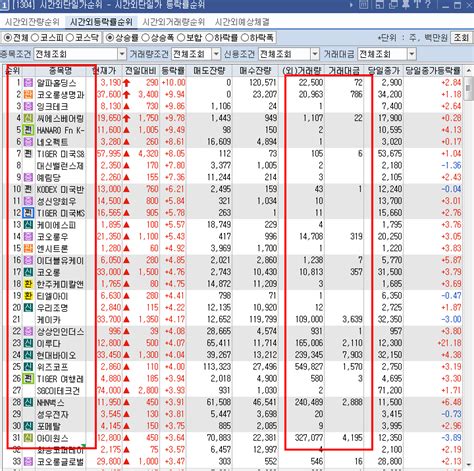
Task: Click the pin window icon in the title bar
Action: click(x=406, y=5)
